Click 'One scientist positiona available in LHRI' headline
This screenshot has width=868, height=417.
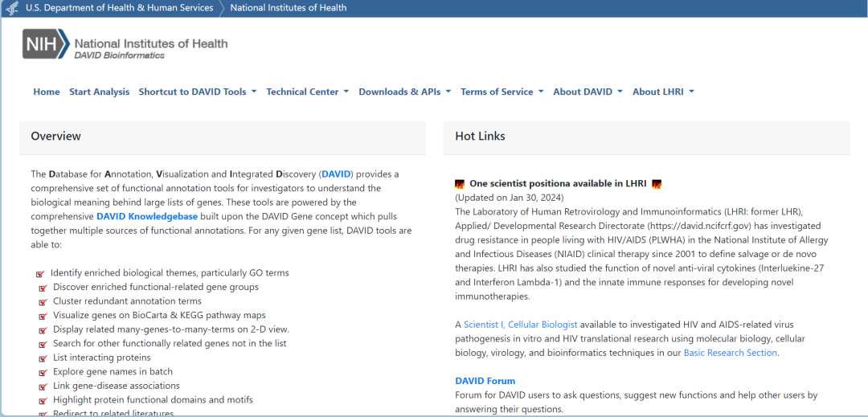pos(558,184)
